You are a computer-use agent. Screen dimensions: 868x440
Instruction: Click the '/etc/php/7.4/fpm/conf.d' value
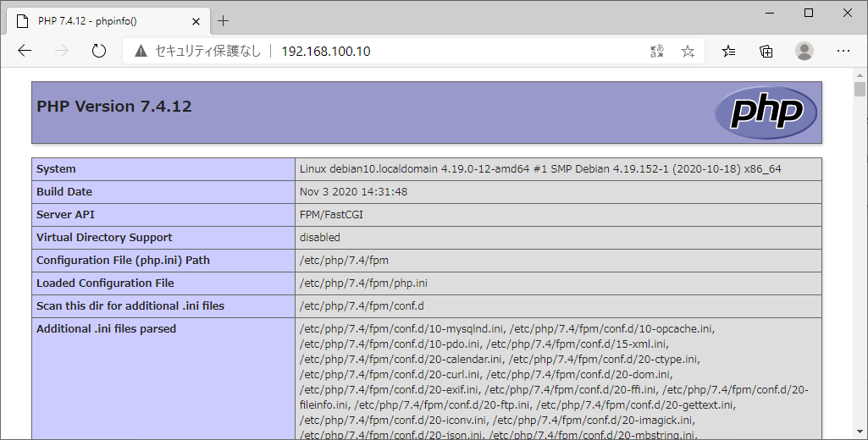tap(362, 306)
